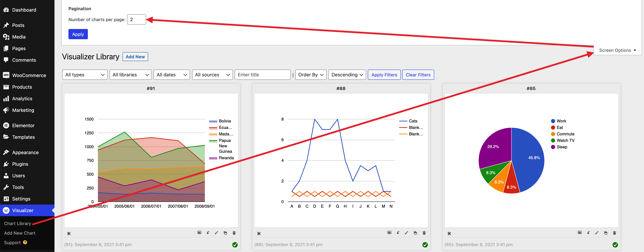Click the curved arrow export icon on chart #88

tap(398, 233)
